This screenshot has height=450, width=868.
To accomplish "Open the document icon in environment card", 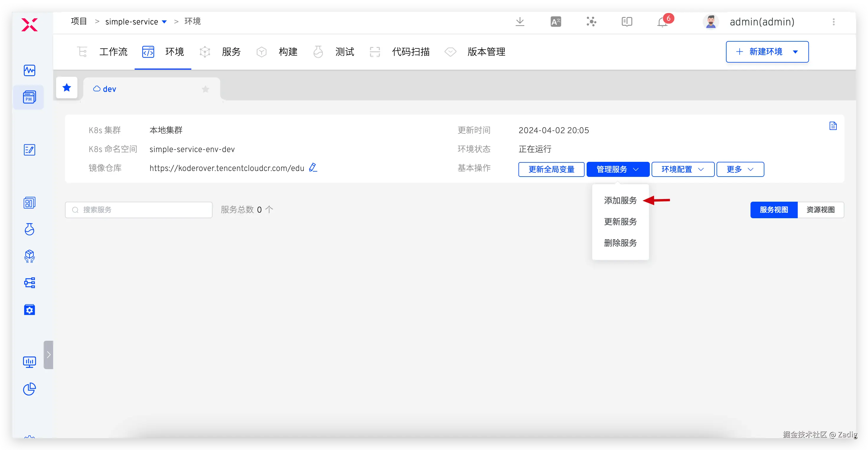I will [833, 126].
